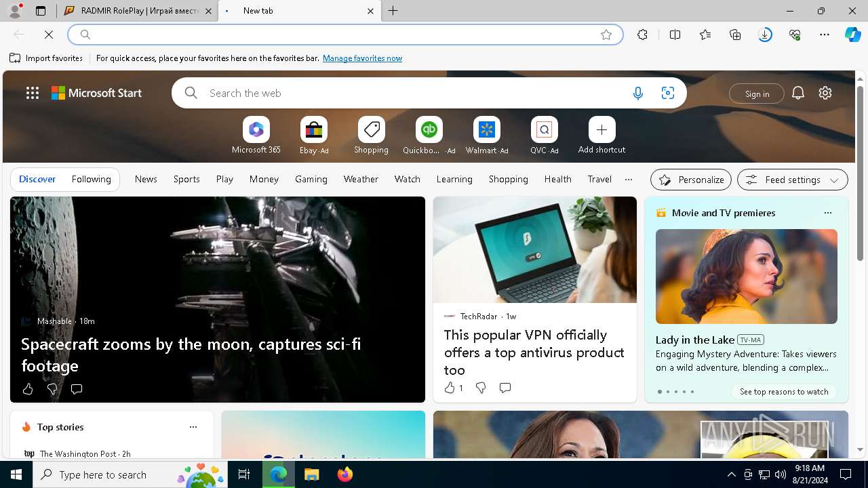Open the Walmart shortcut tile

click(486, 136)
